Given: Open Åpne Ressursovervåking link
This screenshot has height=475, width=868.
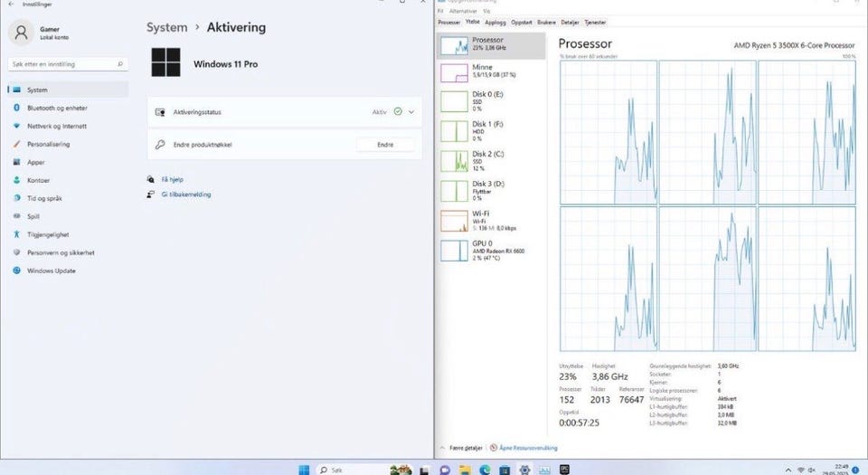Looking at the screenshot, I should point(528,448).
